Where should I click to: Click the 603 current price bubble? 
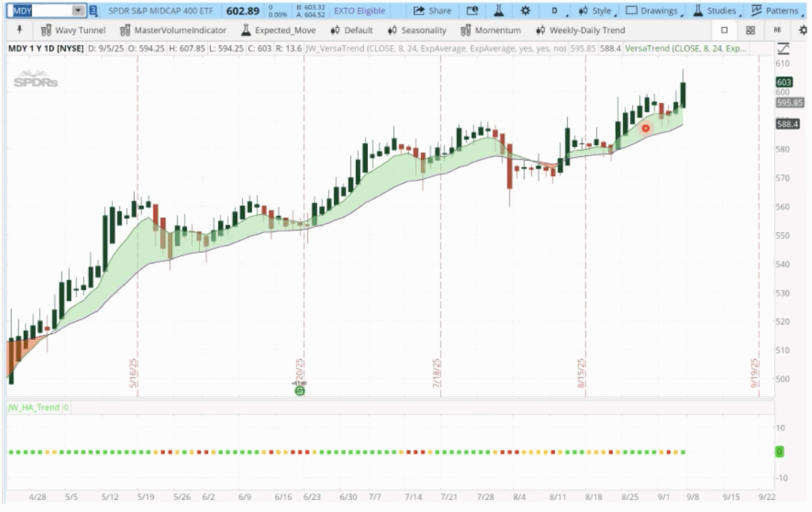tap(784, 82)
